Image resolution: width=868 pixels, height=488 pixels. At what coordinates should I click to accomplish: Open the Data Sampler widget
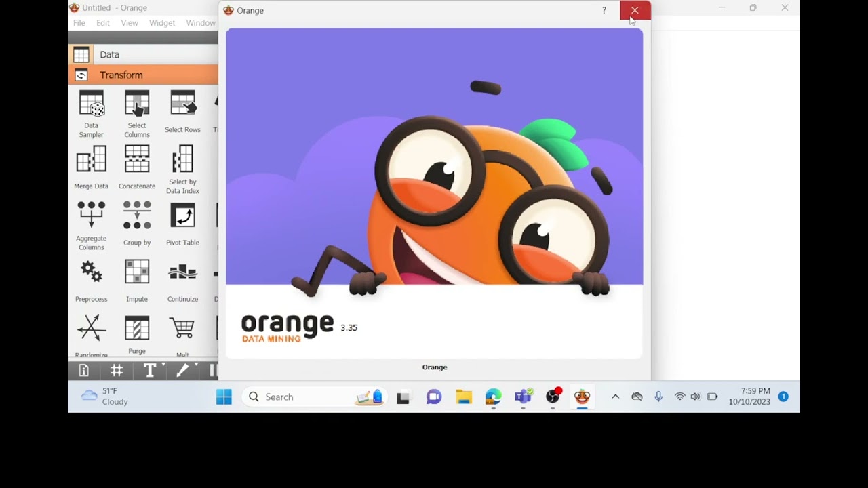(91, 114)
